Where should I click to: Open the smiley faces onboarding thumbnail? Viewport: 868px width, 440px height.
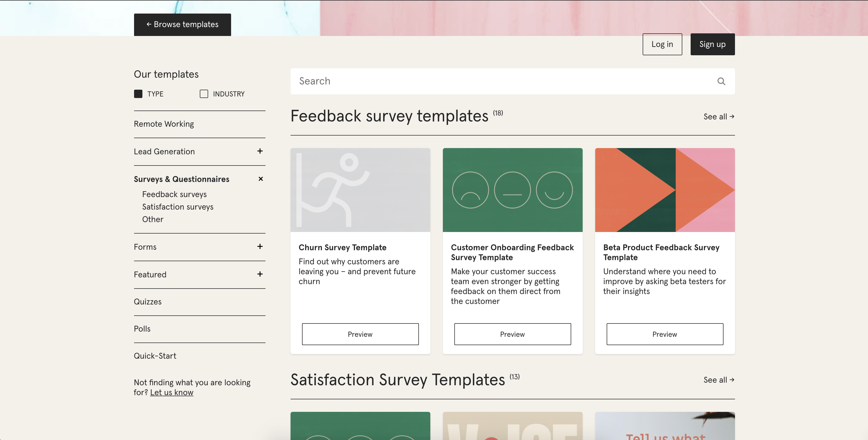[512, 190]
